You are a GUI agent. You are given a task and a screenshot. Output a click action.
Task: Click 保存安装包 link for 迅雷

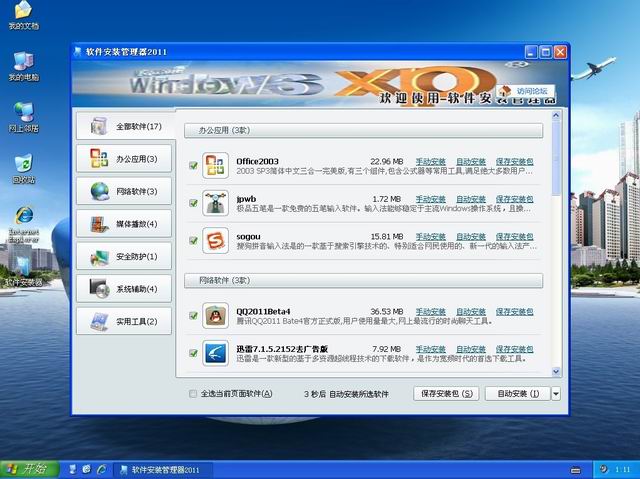tap(514, 349)
